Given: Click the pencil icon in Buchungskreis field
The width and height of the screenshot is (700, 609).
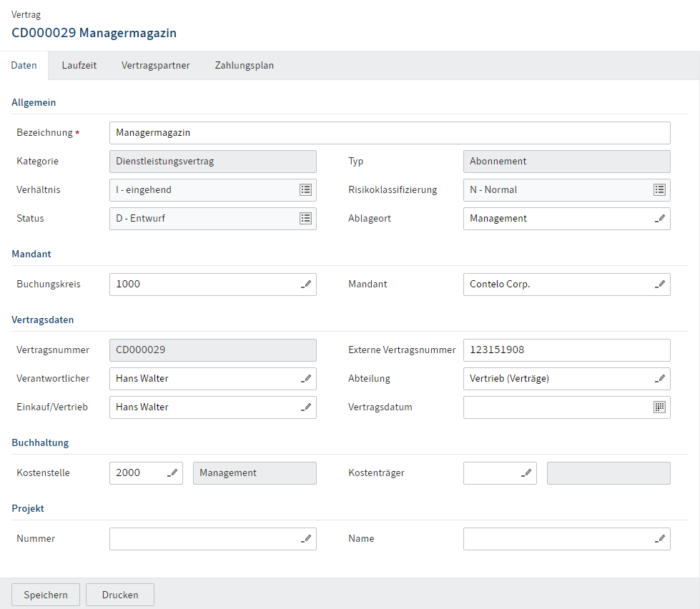Looking at the screenshot, I should point(306,284).
